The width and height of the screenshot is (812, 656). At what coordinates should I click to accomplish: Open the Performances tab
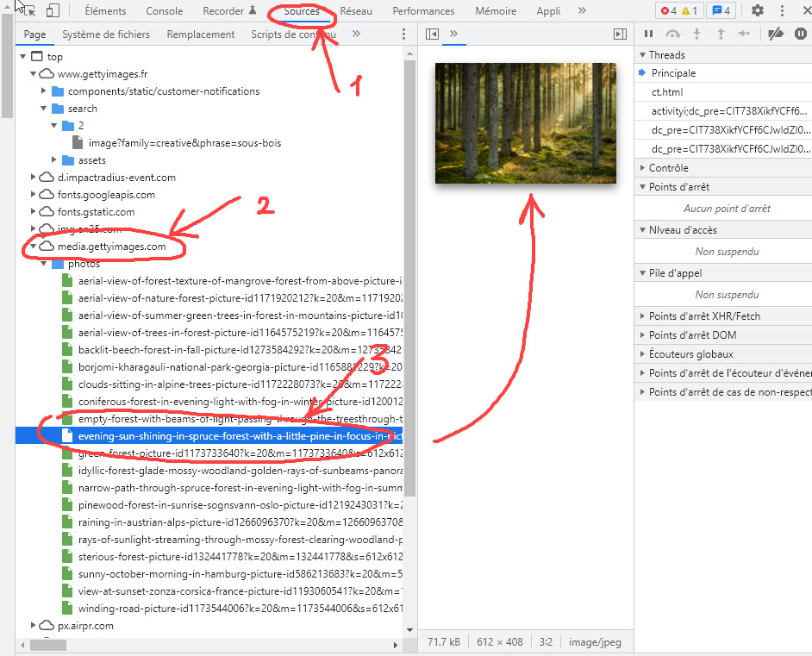tap(423, 11)
